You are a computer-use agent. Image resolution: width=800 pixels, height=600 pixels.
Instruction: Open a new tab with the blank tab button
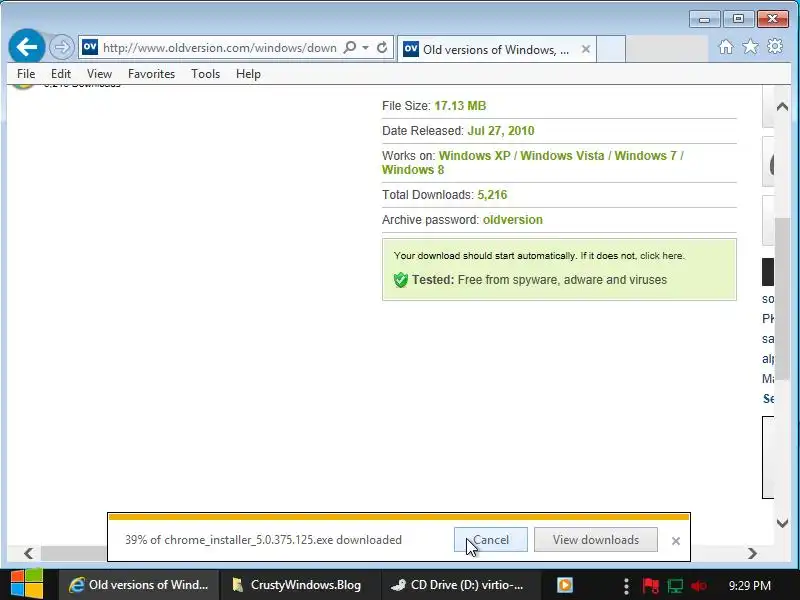coord(611,49)
